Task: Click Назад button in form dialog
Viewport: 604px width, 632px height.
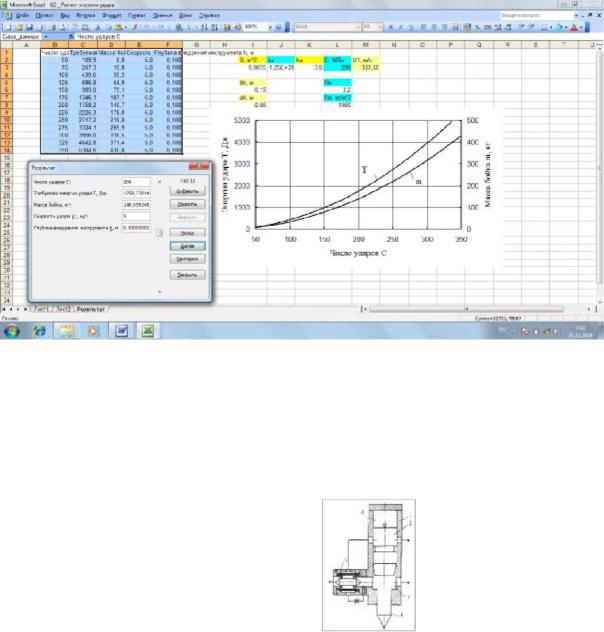Action: [187, 233]
